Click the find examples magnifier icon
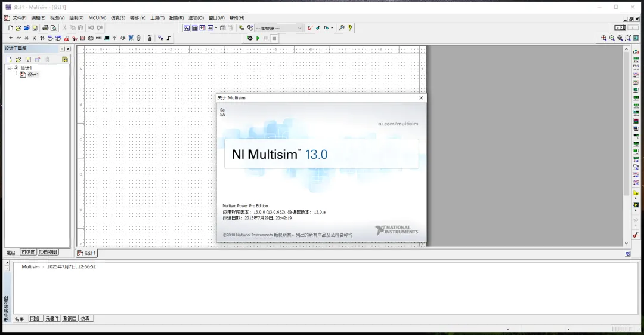The width and height of the screenshot is (644, 335). (x=341, y=28)
